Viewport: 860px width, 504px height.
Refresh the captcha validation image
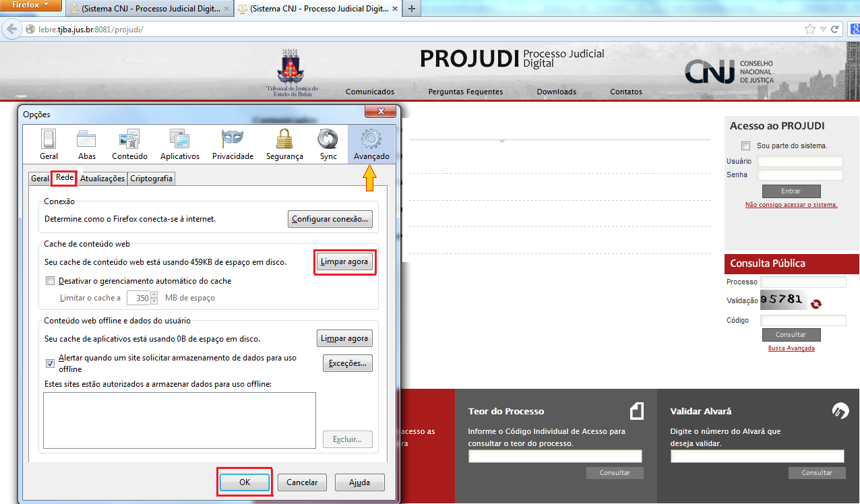tap(816, 304)
